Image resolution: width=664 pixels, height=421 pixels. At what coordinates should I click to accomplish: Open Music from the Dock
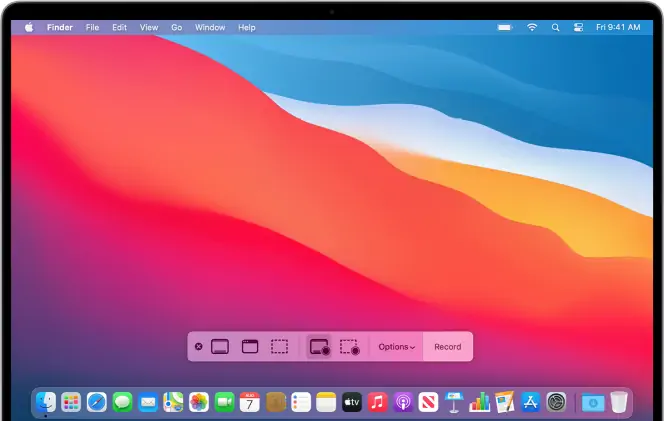pyautogui.click(x=377, y=402)
